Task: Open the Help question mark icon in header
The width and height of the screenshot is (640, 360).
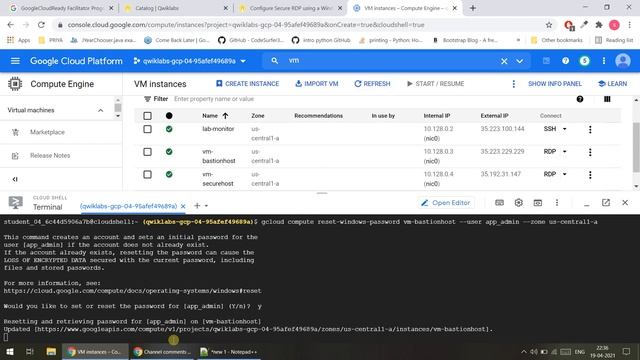Action: (x=565, y=61)
